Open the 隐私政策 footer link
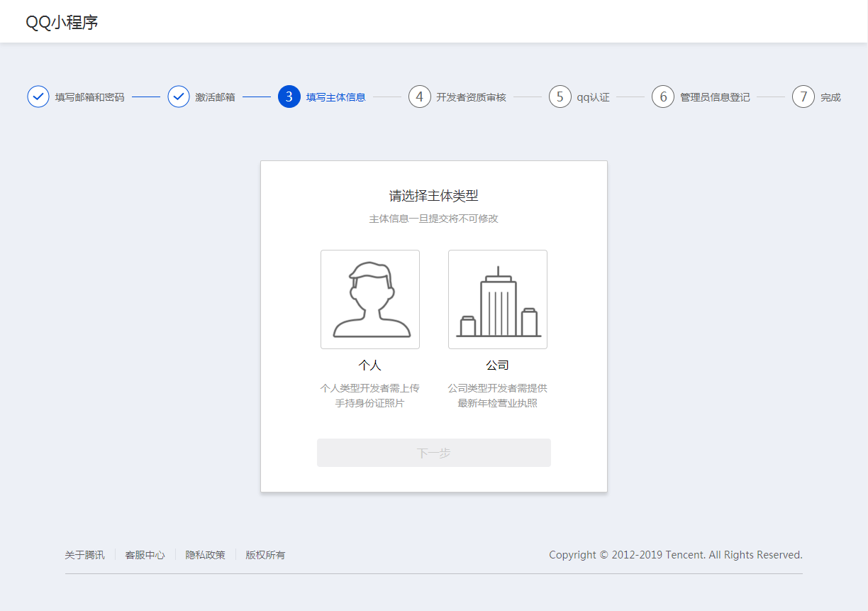This screenshot has width=868, height=611. point(206,555)
